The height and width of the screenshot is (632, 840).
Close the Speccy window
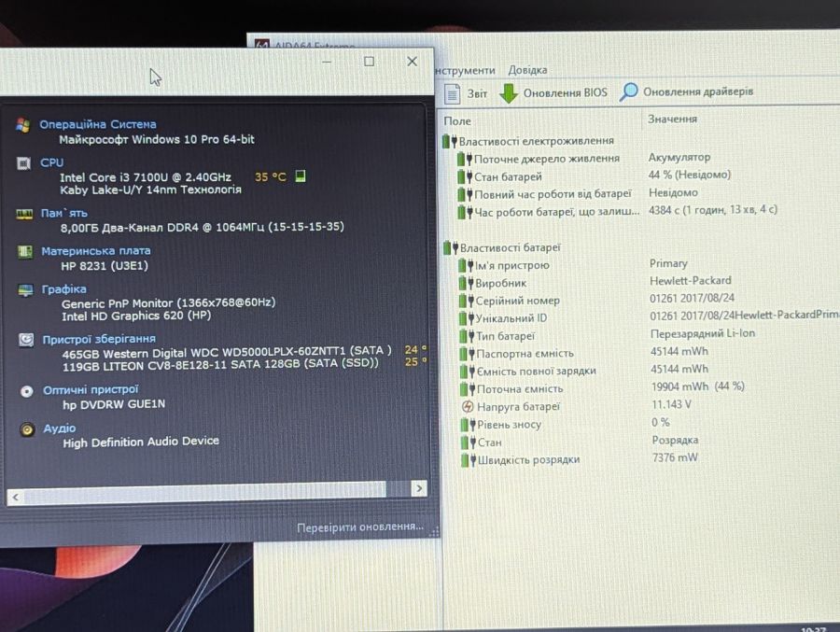coord(412,61)
